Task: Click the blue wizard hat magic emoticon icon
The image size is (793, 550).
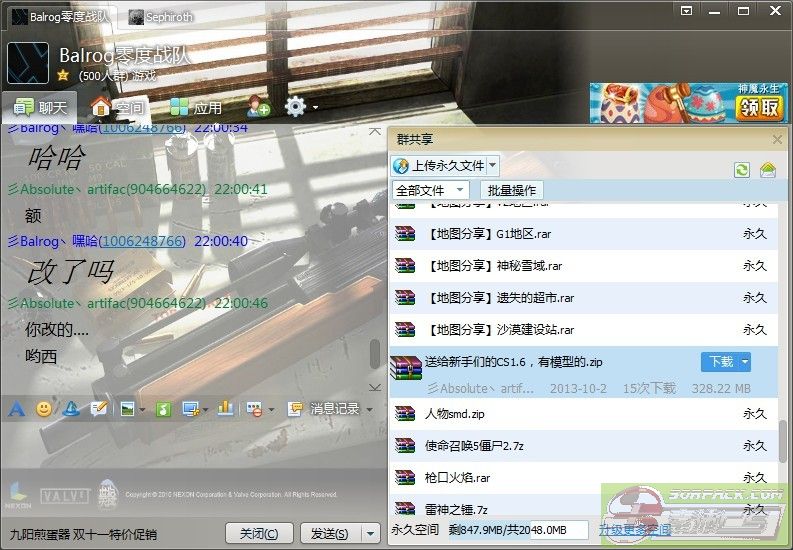Action: click(71, 409)
